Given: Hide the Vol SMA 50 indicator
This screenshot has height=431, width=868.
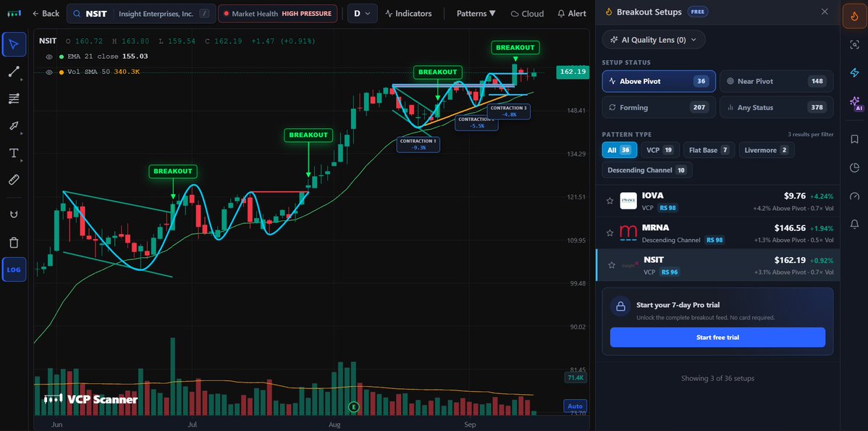Looking at the screenshot, I should (x=49, y=72).
